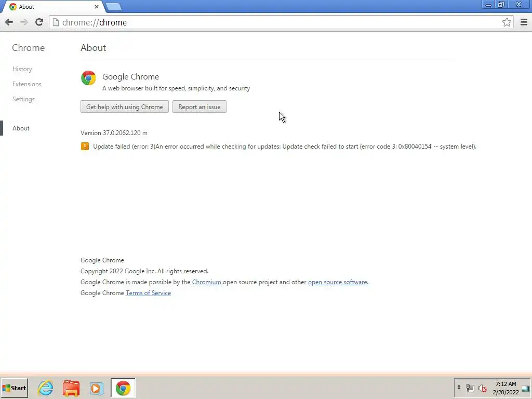The width and height of the screenshot is (532, 399).
Task: Reload the chrome://chrome page
Action: coord(39,22)
